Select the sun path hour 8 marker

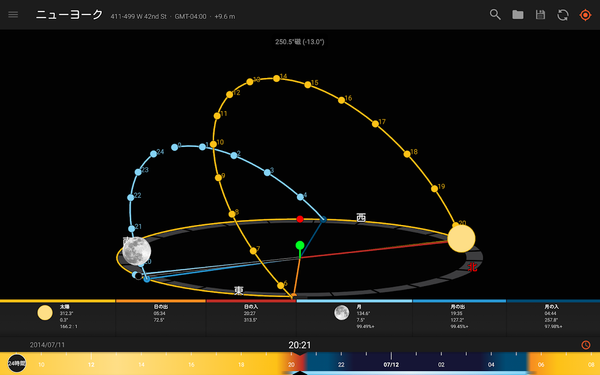(232, 214)
